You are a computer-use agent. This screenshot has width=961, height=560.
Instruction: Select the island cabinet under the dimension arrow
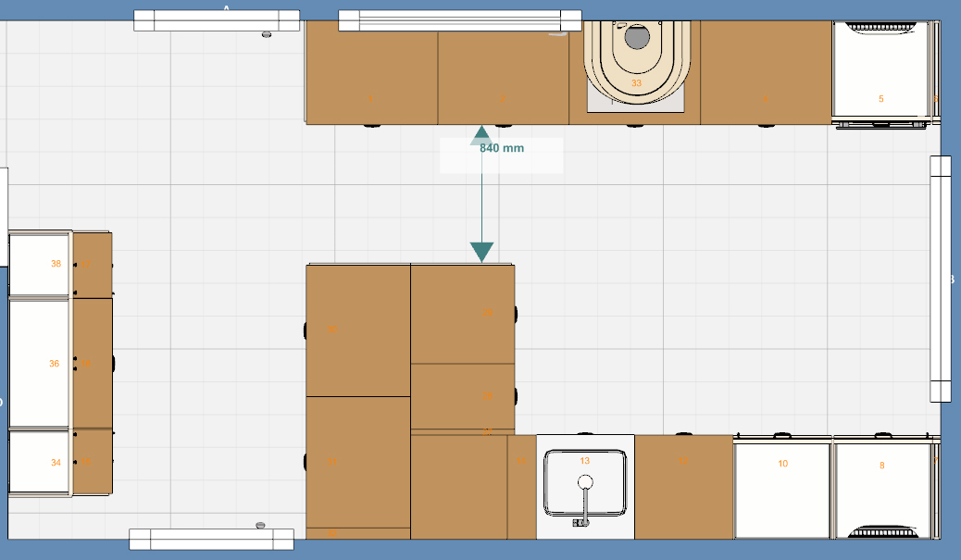click(x=462, y=314)
